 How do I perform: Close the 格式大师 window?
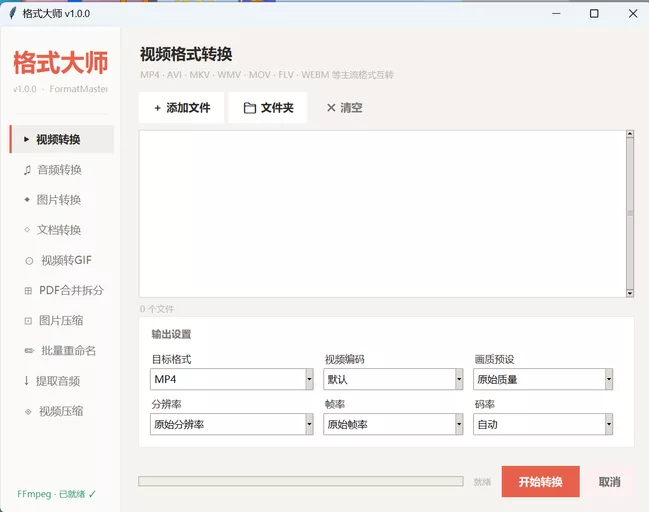pyautogui.click(x=632, y=14)
